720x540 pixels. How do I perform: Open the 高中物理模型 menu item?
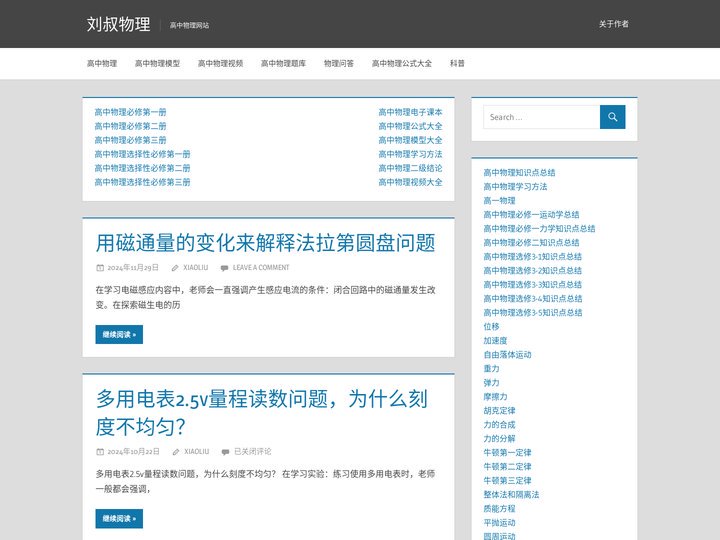point(157,63)
